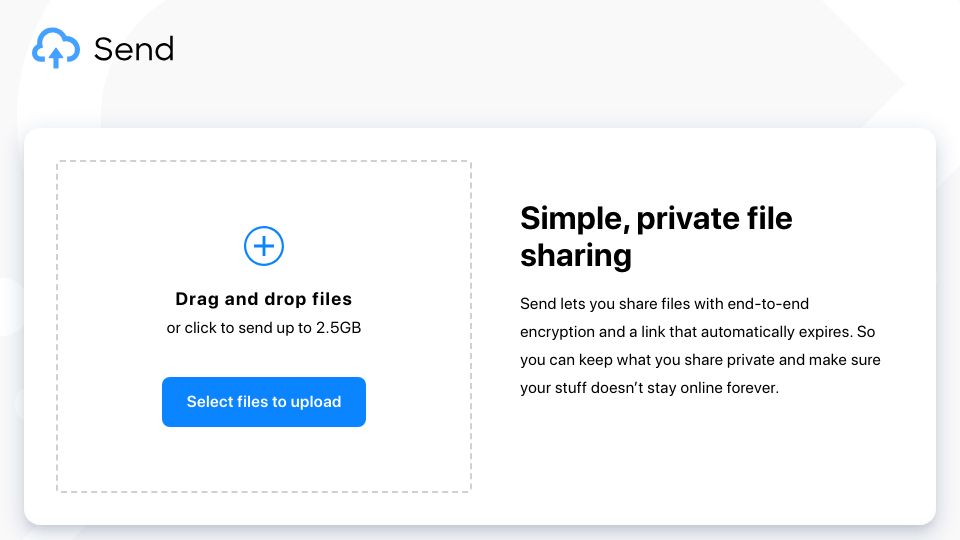Click the Send wordmark text in header
Viewport: 960px width, 540px height.
point(134,49)
